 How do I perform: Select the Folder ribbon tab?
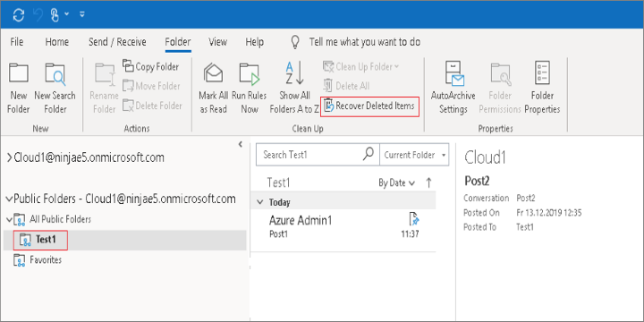click(x=178, y=42)
